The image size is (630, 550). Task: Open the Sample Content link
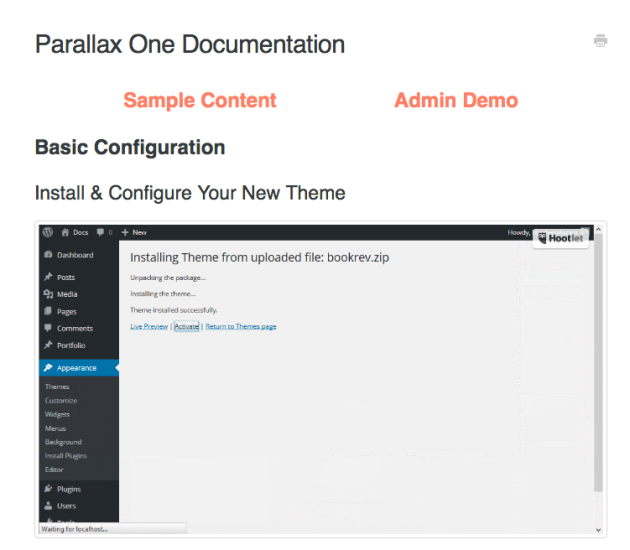200,100
